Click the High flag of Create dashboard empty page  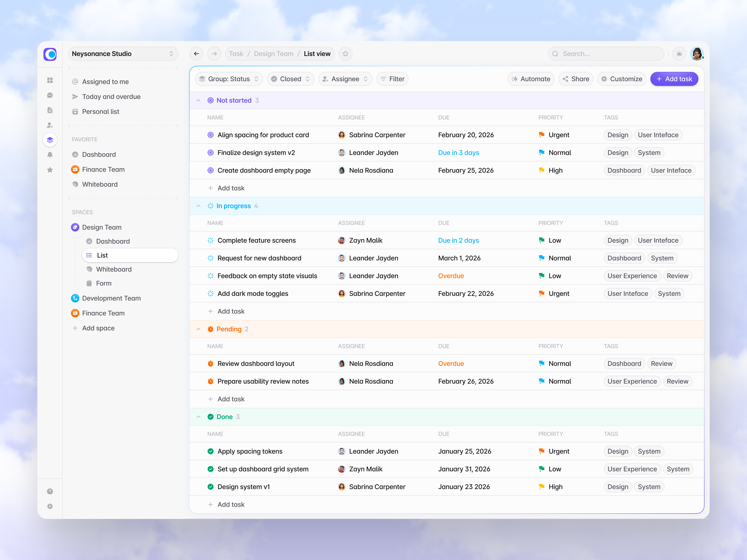click(542, 170)
